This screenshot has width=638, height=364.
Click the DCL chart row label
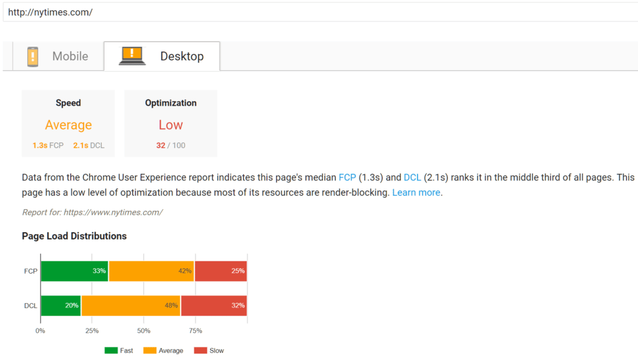tap(31, 306)
